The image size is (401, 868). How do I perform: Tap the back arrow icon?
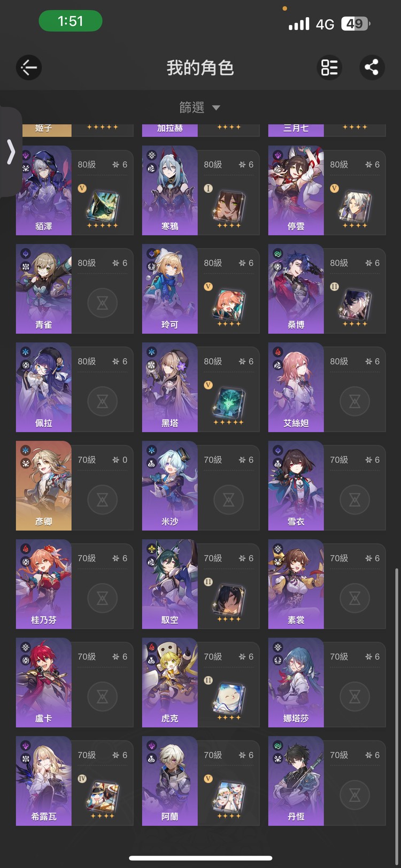tap(29, 67)
